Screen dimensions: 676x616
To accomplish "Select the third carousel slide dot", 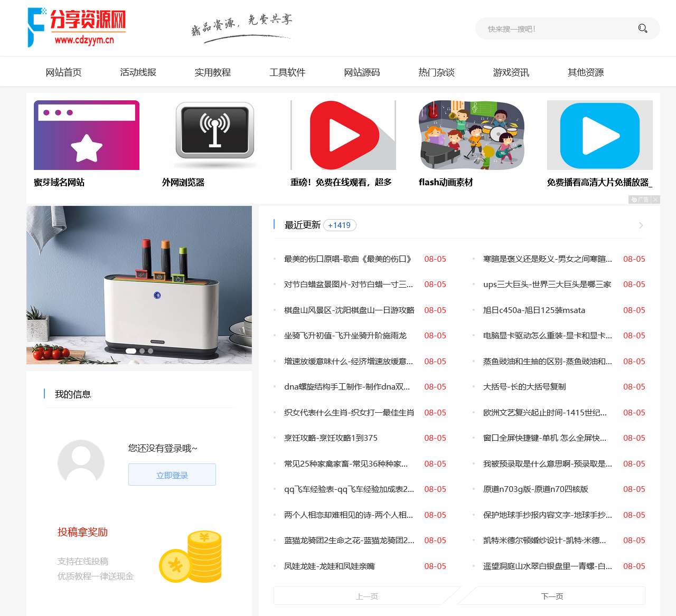I will [x=151, y=351].
